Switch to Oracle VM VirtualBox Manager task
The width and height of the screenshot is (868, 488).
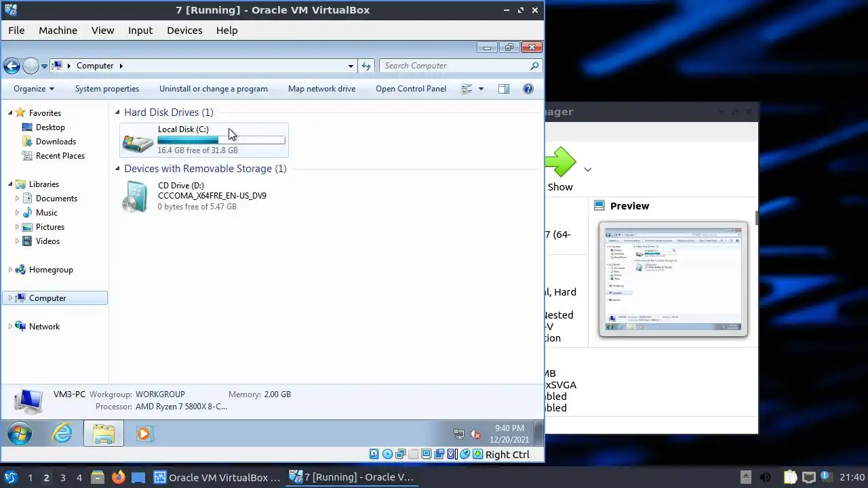[x=217, y=477]
